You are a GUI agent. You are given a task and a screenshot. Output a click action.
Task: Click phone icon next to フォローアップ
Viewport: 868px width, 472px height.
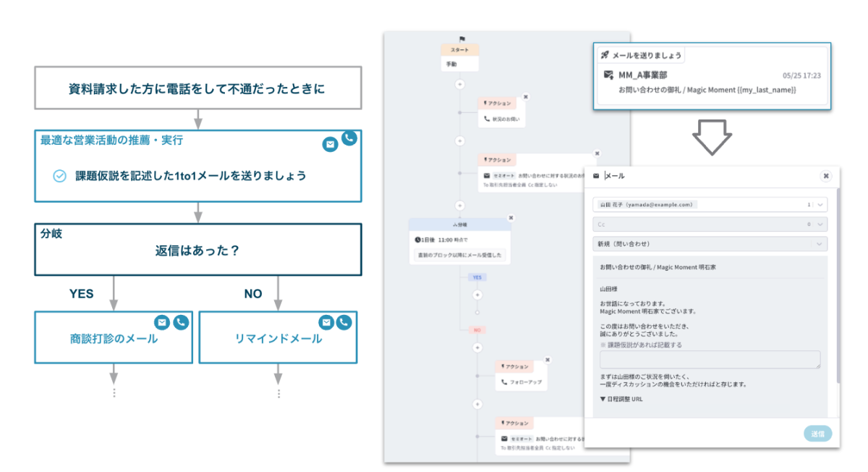[x=504, y=382]
